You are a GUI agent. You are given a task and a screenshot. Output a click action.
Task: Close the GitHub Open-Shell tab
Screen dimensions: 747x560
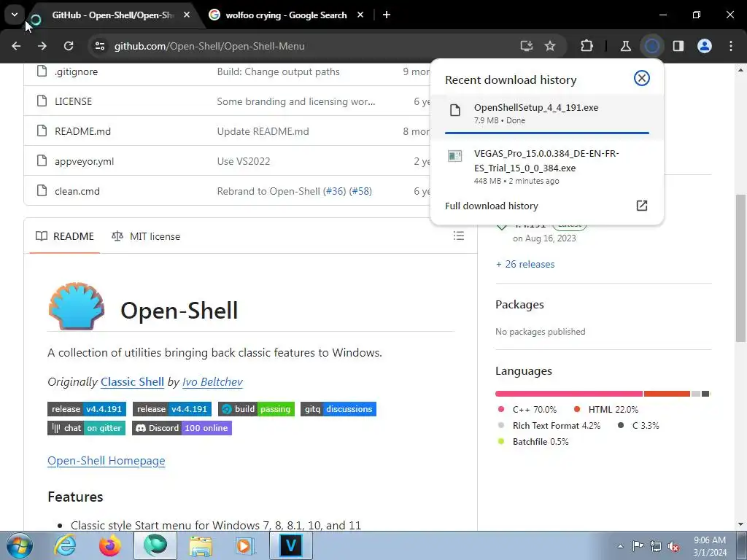point(187,15)
